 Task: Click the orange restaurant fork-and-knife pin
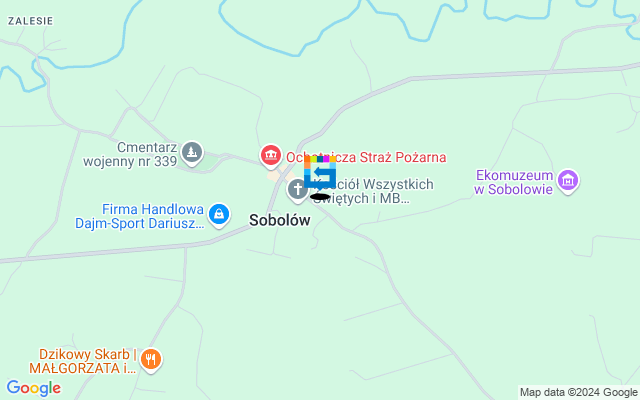(x=151, y=361)
